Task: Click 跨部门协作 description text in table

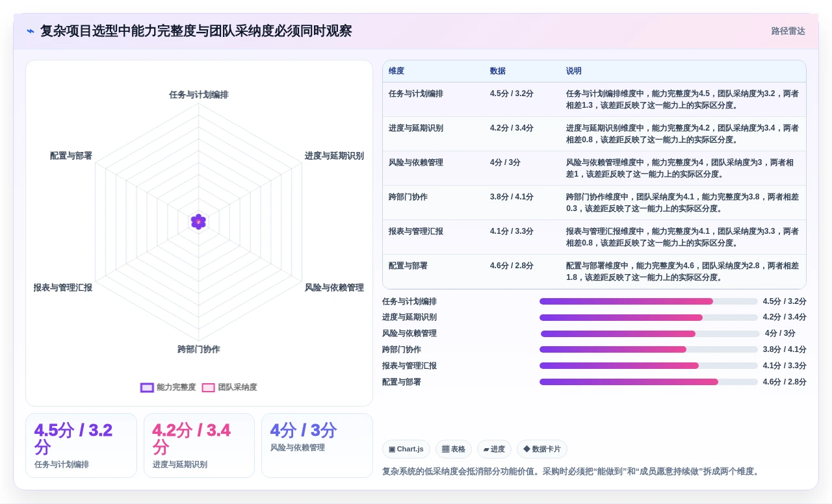Action: (x=682, y=203)
